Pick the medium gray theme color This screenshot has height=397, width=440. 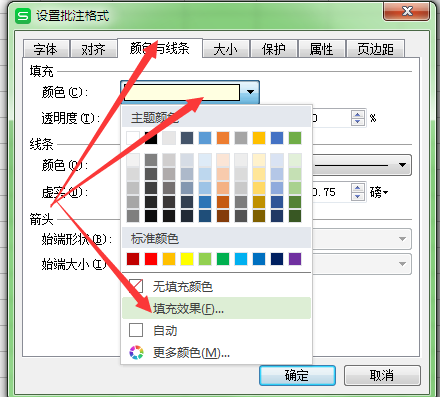coord(241,138)
